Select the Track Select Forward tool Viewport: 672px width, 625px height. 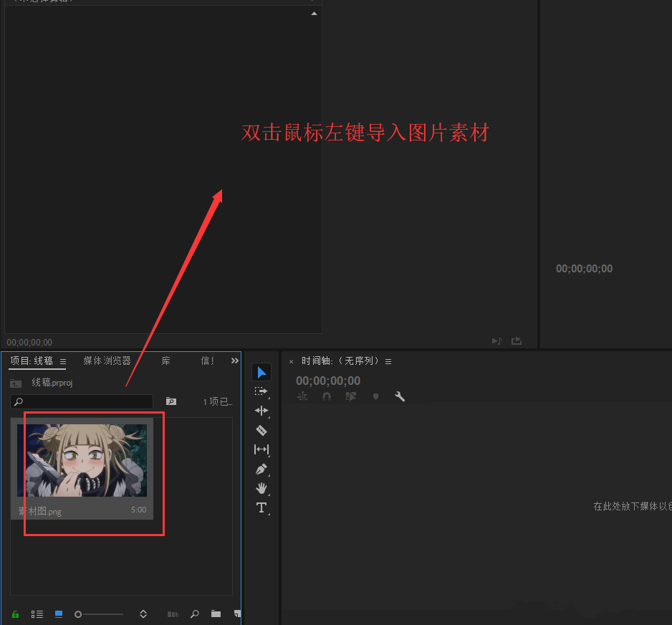click(261, 391)
